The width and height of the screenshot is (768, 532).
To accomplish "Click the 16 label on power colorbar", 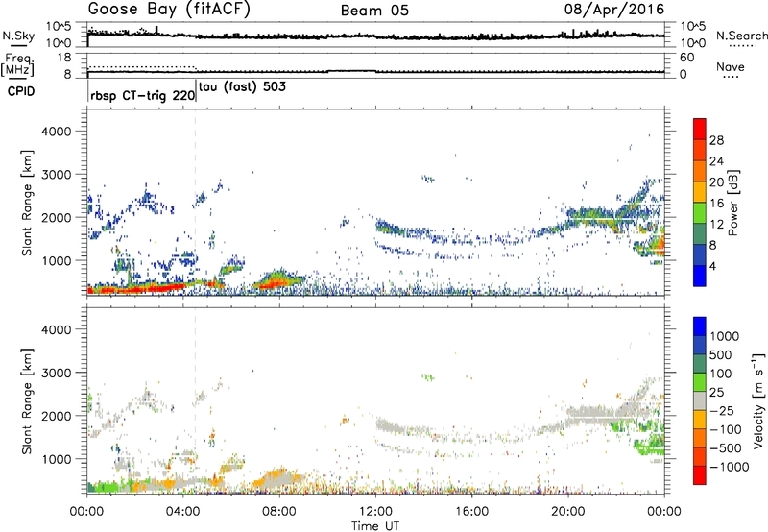I will (x=716, y=204).
